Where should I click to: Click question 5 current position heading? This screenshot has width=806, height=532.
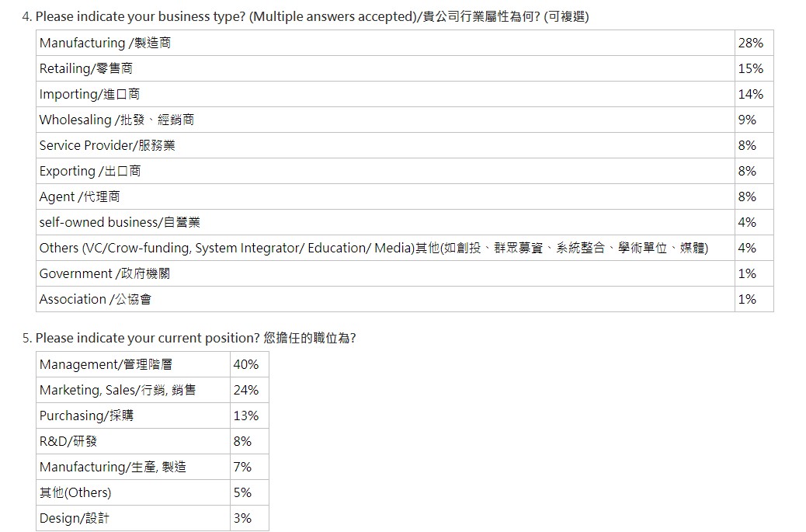pos(189,338)
